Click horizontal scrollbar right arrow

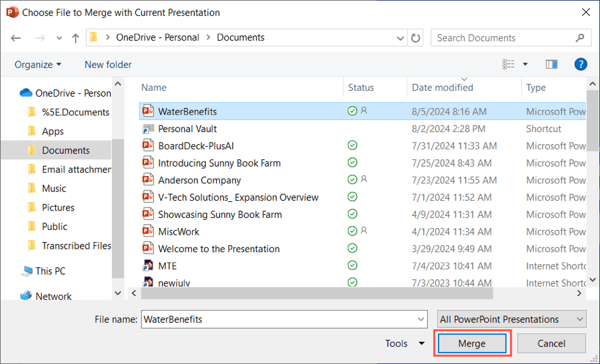pos(579,293)
